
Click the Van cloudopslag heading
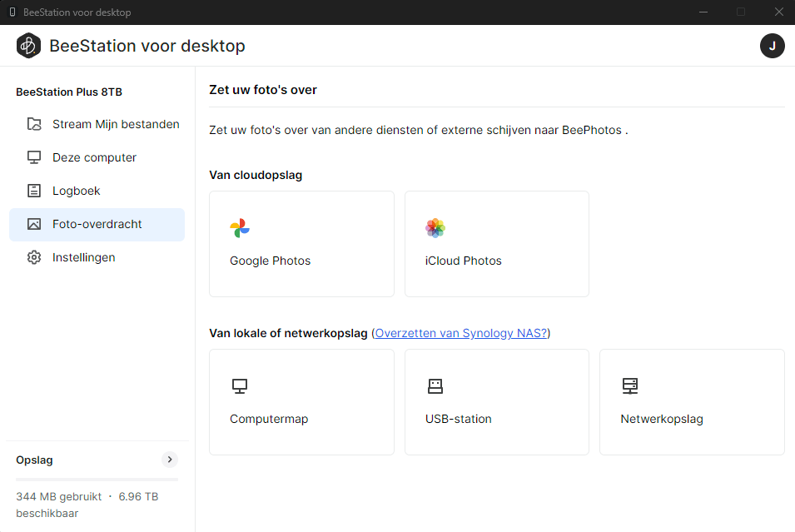pyautogui.click(x=256, y=175)
